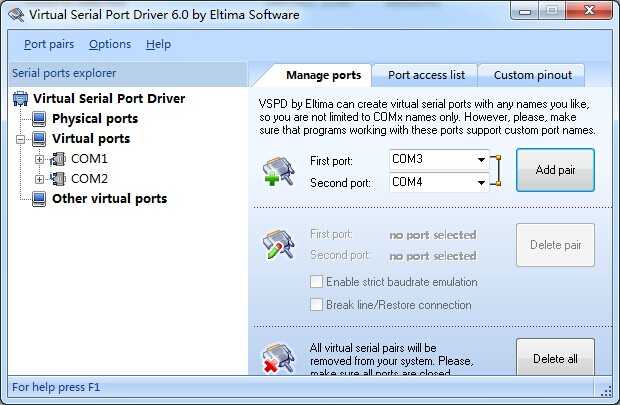Click the resize grip in status bar

(x=606, y=391)
